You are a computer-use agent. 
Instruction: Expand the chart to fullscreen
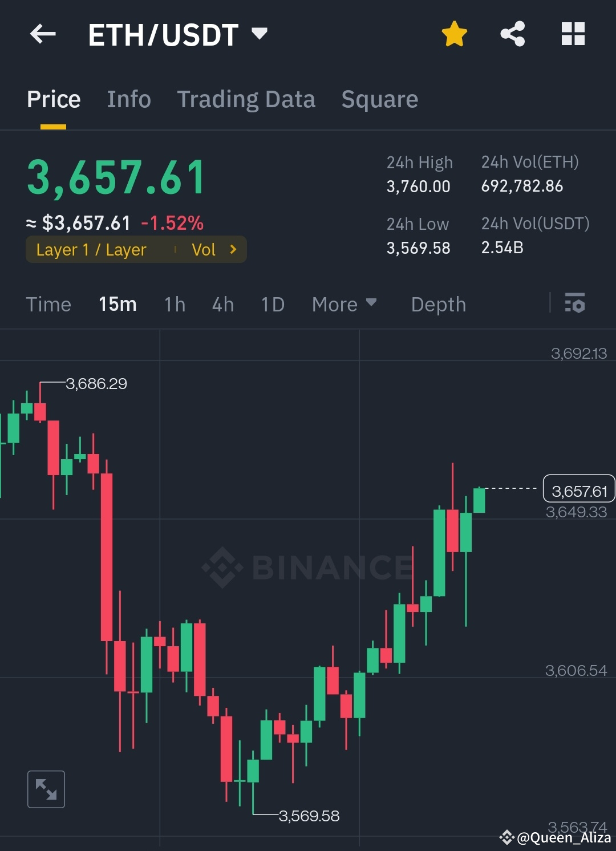46,789
